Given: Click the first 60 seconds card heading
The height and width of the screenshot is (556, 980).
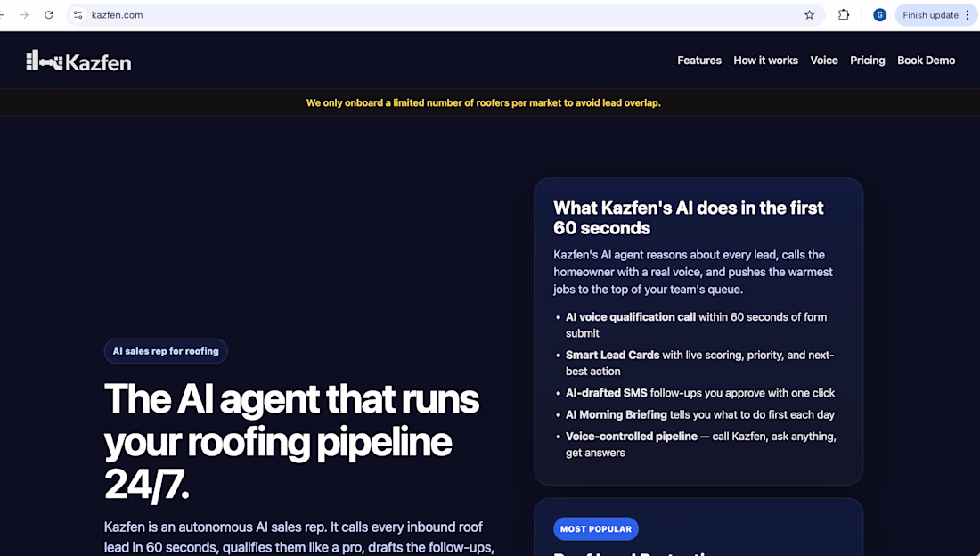Looking at the screenshot, I should (x=688, y=217).
